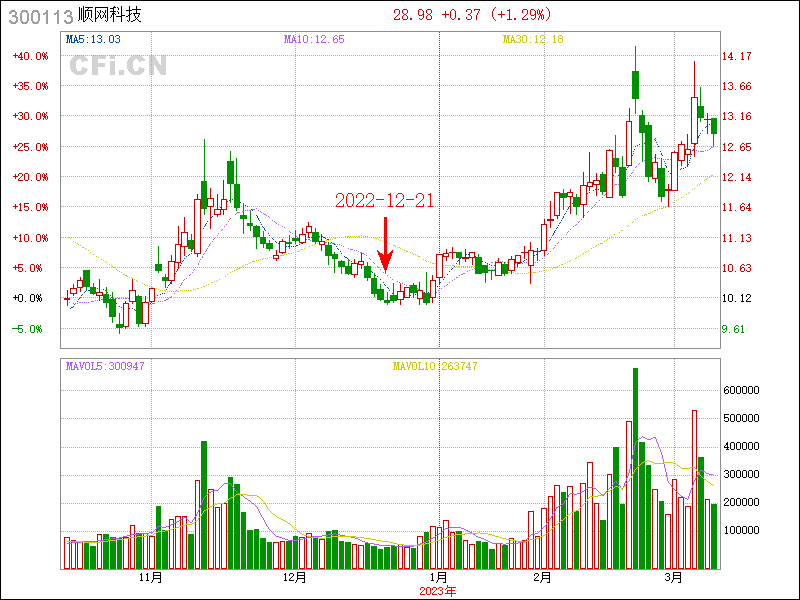
Task: Select the MA5:13.03 indicator label
Action: (93, 39)
